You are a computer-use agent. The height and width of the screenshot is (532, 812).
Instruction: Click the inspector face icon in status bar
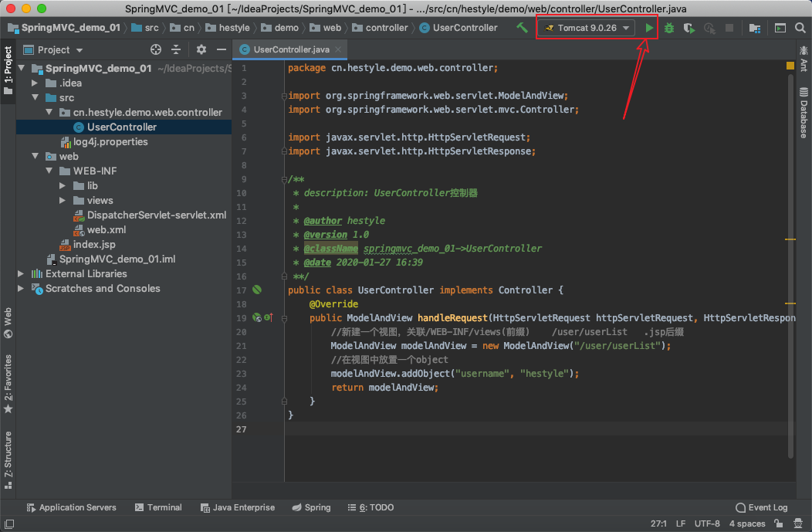tap(798, 524)
